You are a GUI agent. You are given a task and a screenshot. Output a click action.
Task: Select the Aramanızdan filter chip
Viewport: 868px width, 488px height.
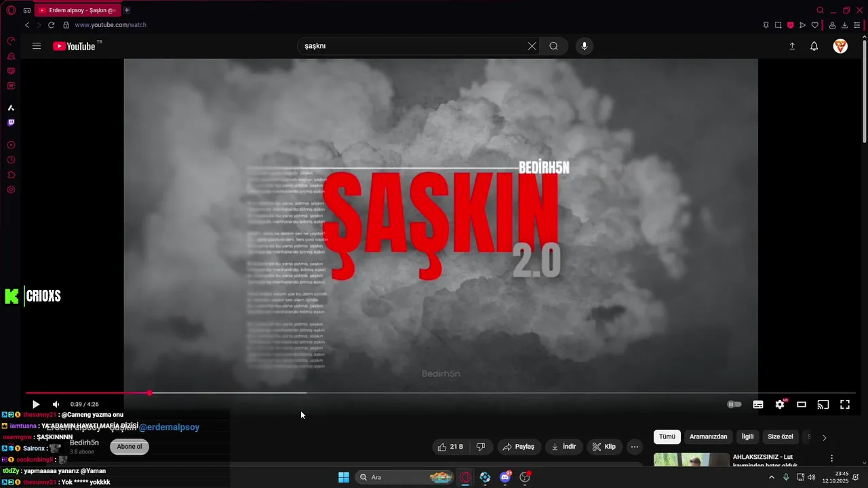[x=708, y=437]
